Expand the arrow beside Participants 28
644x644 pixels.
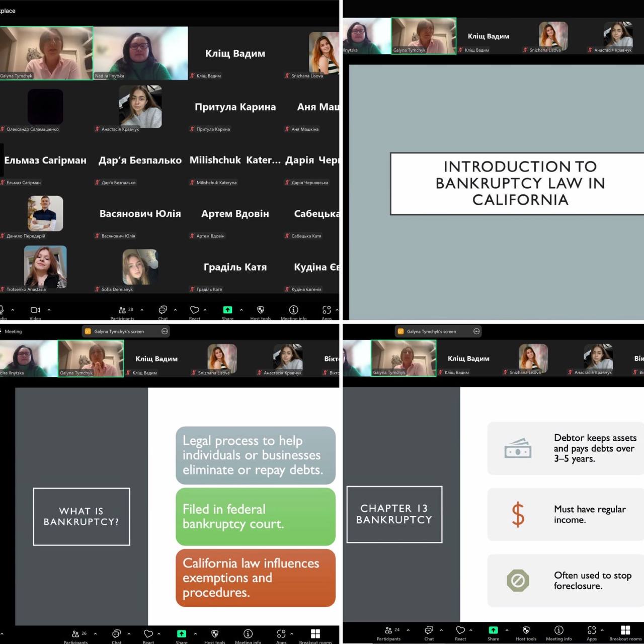click(x=142, y=310)
